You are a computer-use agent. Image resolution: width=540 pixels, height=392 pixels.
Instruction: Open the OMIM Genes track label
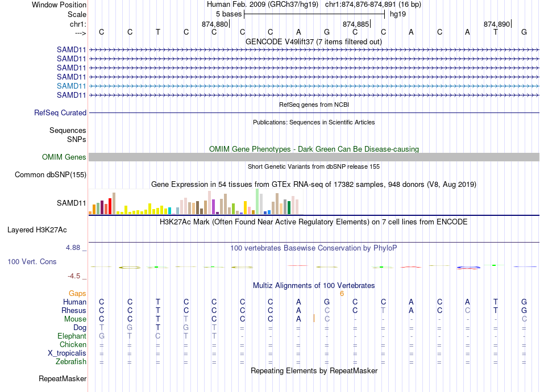(64, 157)
